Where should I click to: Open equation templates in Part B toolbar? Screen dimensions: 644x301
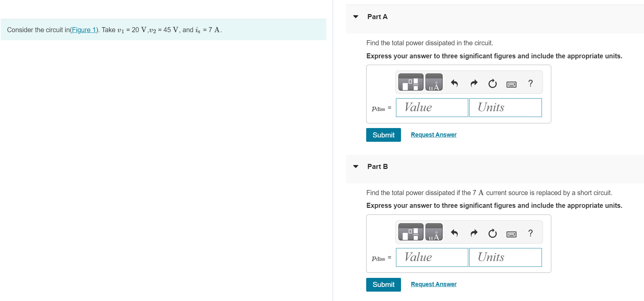[410, 232]
